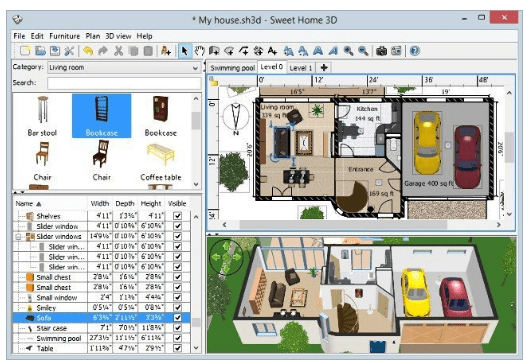Uncheck Visible for the selected Sofa row
Viewport: 526px width, 364px height.
[177, 318]
